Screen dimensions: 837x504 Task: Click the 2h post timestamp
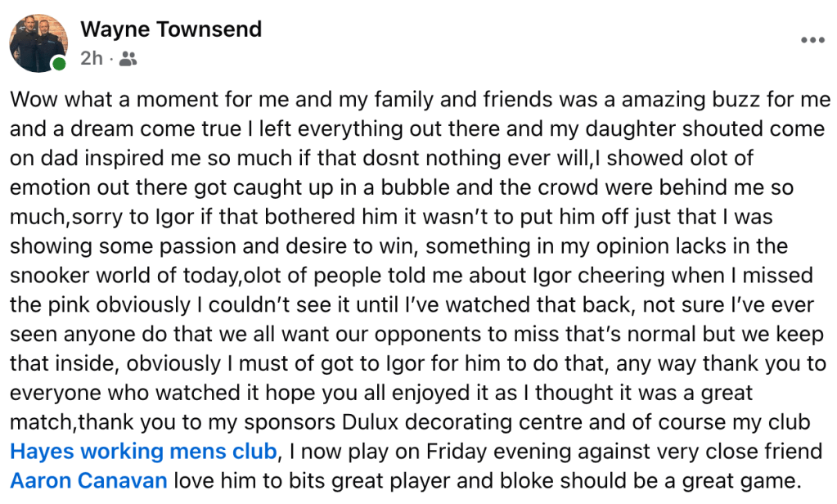click(x=91, y=58)
